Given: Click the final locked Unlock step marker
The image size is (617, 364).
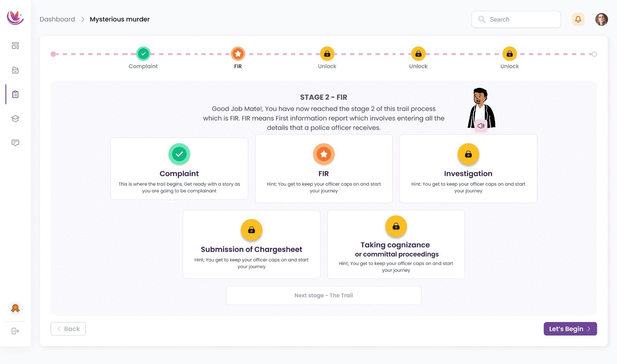Looking at the screenshot, I should [x=509, y=54].
